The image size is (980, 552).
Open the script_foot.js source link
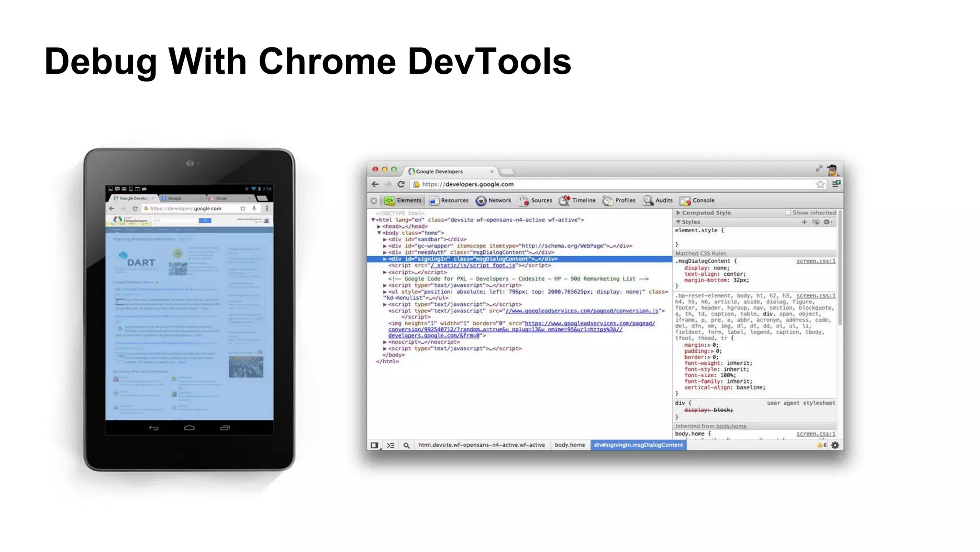(473, 265)
